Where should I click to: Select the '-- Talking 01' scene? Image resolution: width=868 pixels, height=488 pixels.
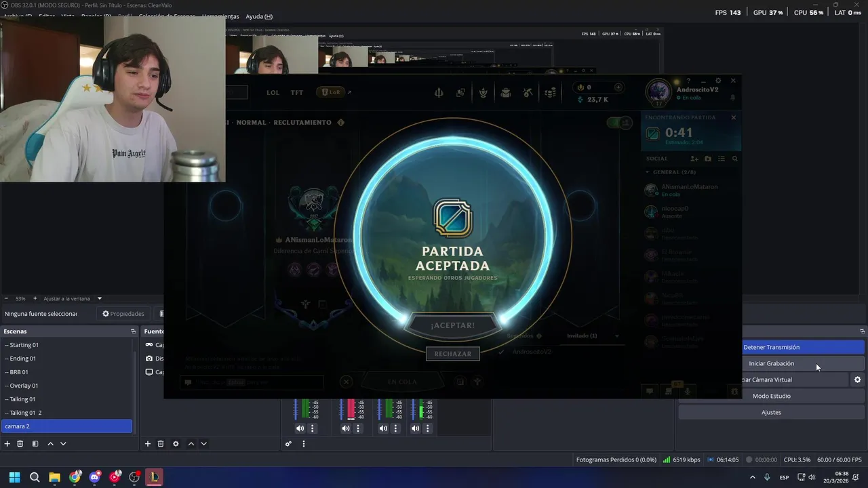click(x=67, y=399)
